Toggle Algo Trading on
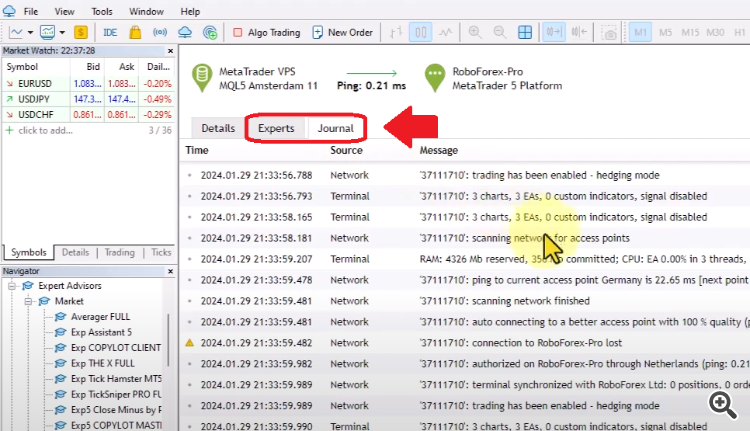 pos(266,33)
